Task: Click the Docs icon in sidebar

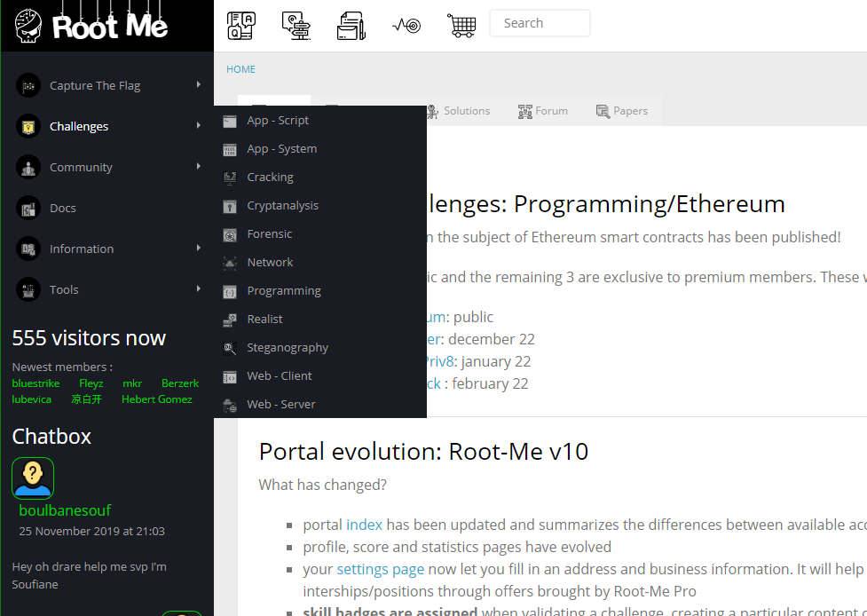Action: coord(28,209)
